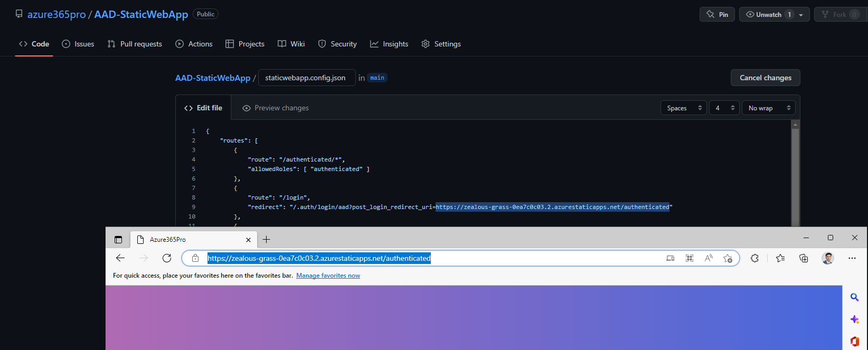Open the Favorites list icon
The image size is (868, 350).
point(780,258)
